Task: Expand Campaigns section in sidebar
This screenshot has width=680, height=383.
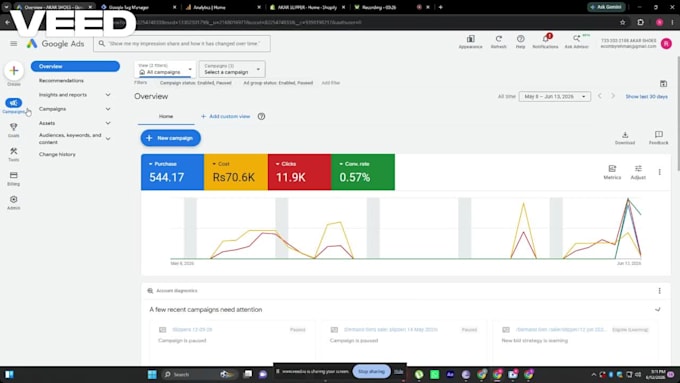Action: [108, 109]
